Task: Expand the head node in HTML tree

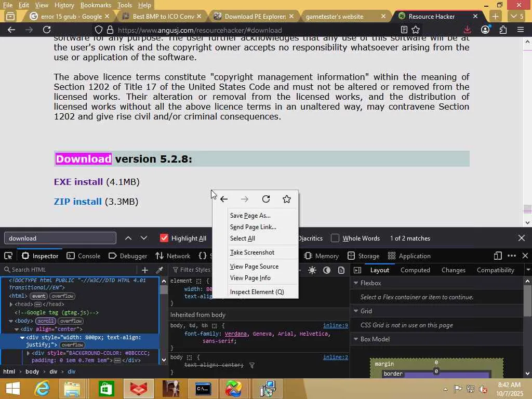Action: click(11, 304)
